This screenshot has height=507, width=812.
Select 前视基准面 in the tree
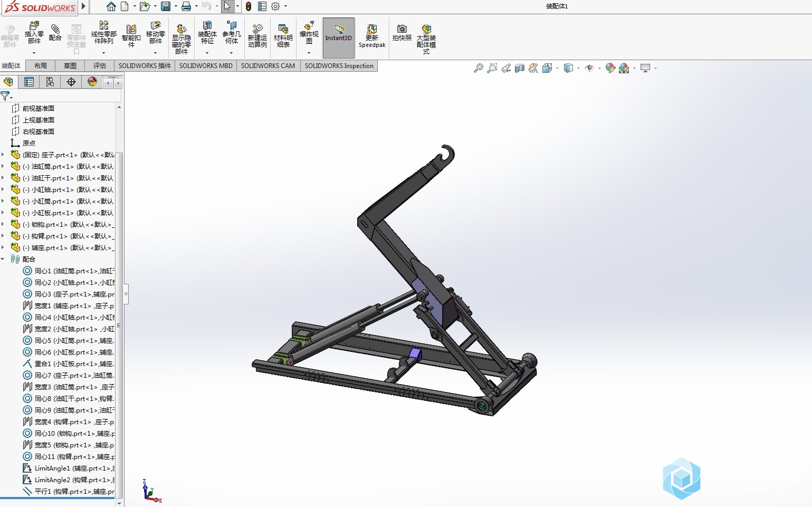click(38, 108)
